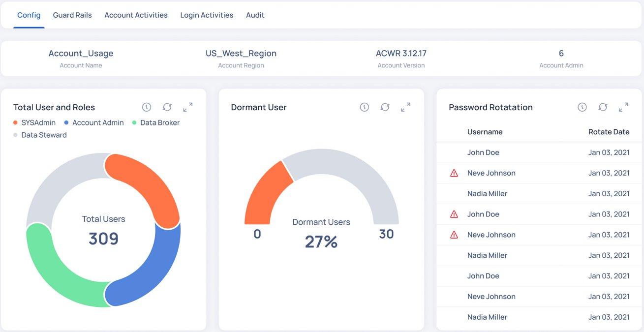The width and height of the screenshot is (644, 332).
Task: Select the first Nadia Miller row
Action: [x=539, y=194]
